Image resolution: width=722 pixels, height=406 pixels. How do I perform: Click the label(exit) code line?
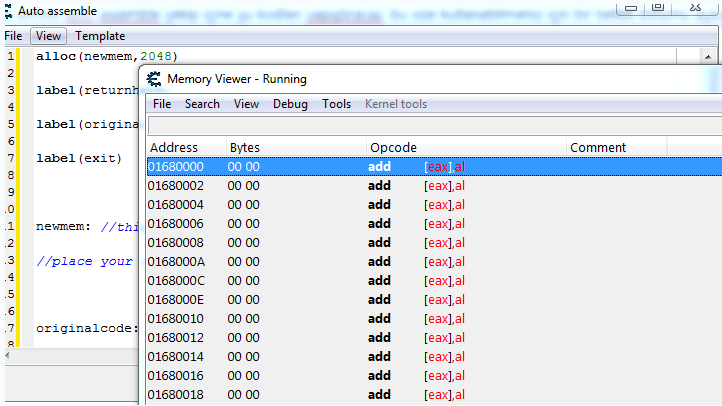coord(79,158)
